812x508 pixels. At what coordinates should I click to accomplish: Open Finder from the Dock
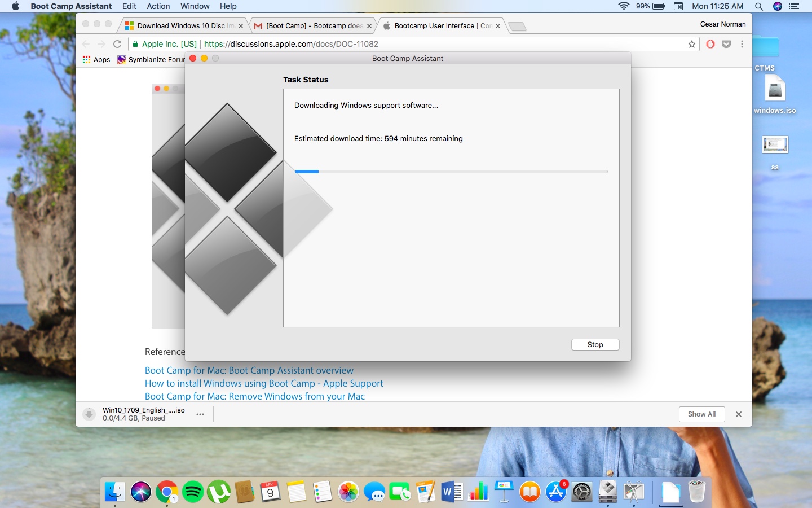click(x=115, y=492)
